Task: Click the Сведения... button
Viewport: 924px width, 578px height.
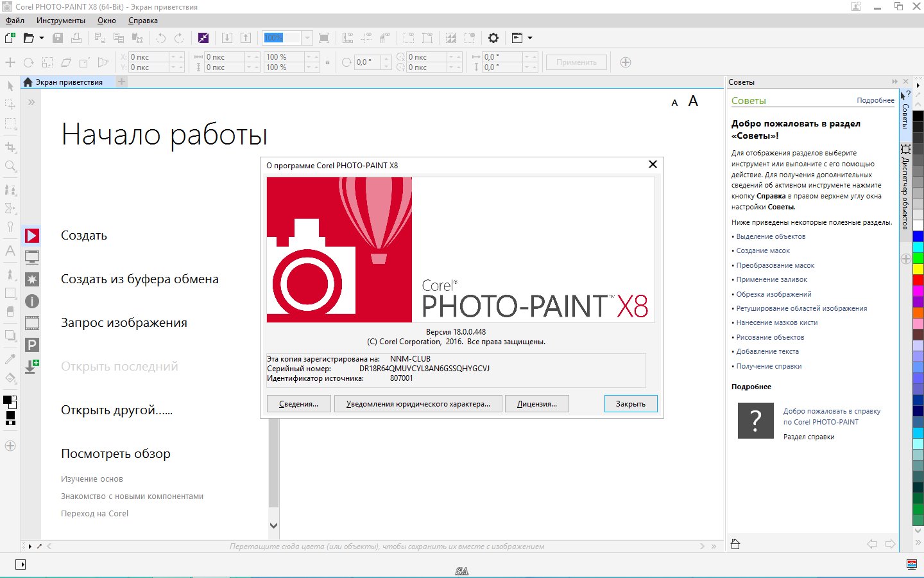Action: tap(298, 404)
